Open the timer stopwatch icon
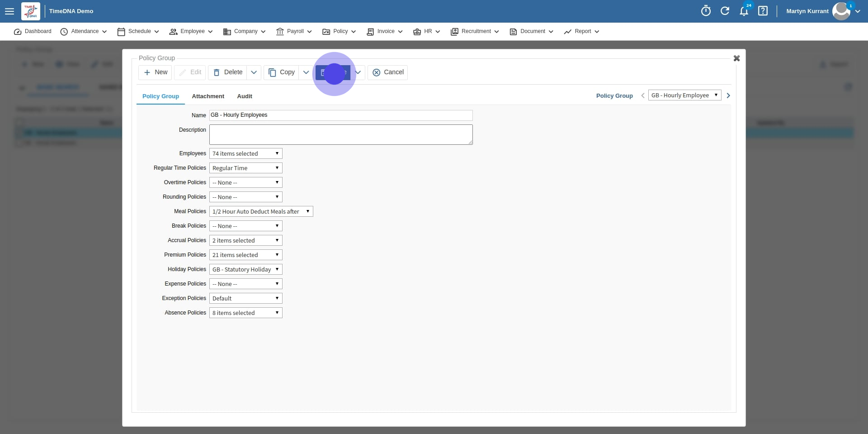The image size is (868, 434). (706, 11)
